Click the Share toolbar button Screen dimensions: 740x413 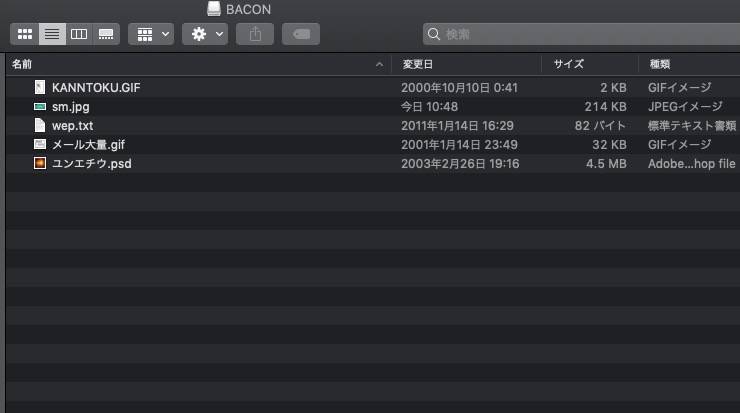(255, 34)
